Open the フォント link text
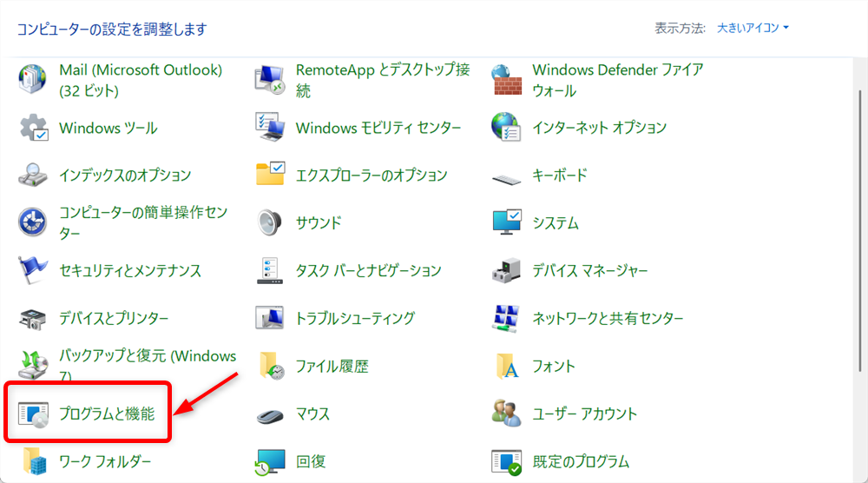868x483 pixels. 554,366
